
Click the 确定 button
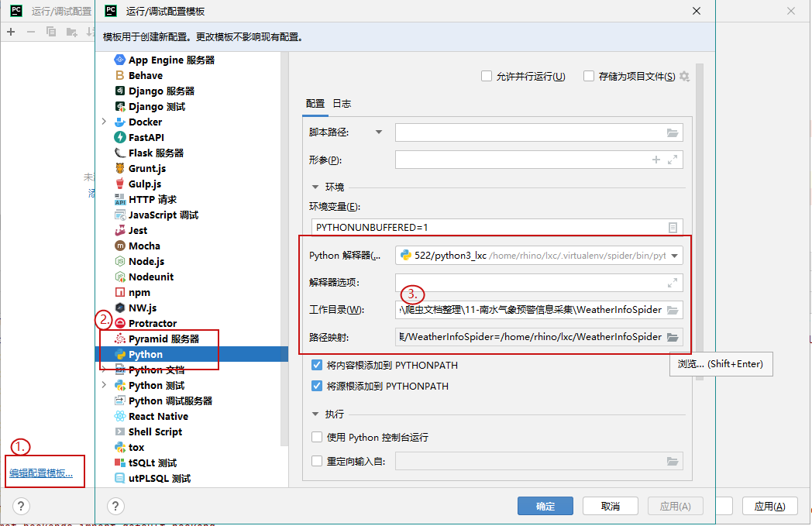click(x=545, y=506)
